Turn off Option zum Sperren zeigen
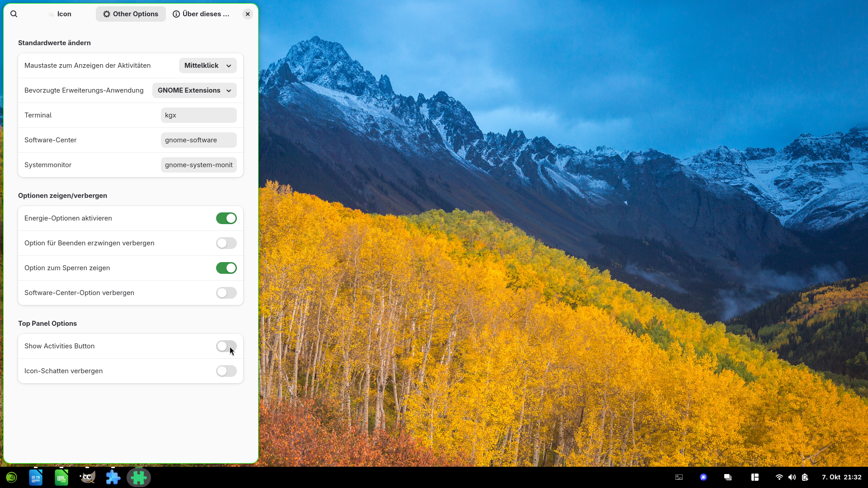 click(x=226, y=268)
